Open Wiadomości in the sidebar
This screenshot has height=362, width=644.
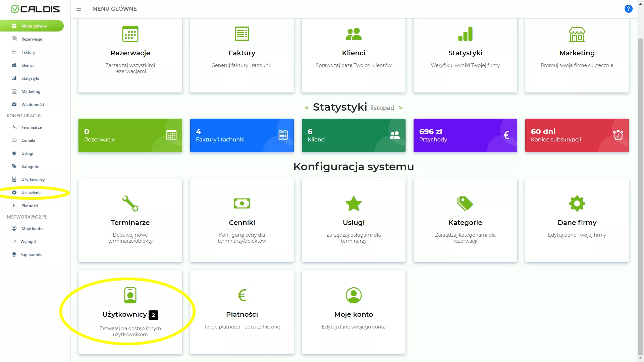[33, 105]
